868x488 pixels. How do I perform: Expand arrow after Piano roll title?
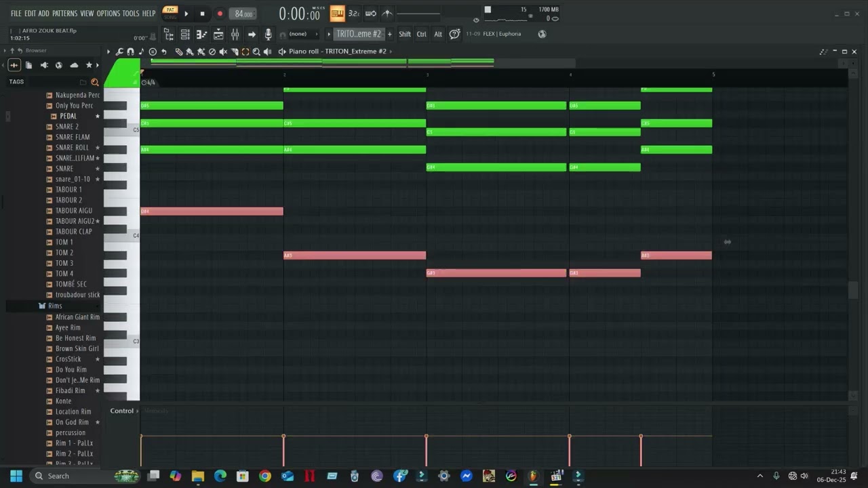[x=391, y=52]
